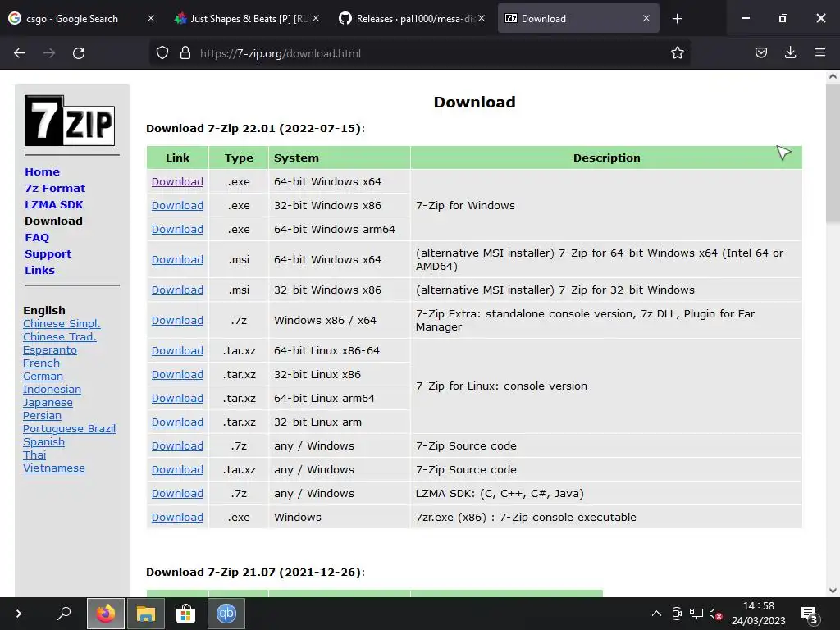The height and width of the screenshot is (630, 840).
Task: Download the LZMA SDK .7z
Action: point(177,493)
